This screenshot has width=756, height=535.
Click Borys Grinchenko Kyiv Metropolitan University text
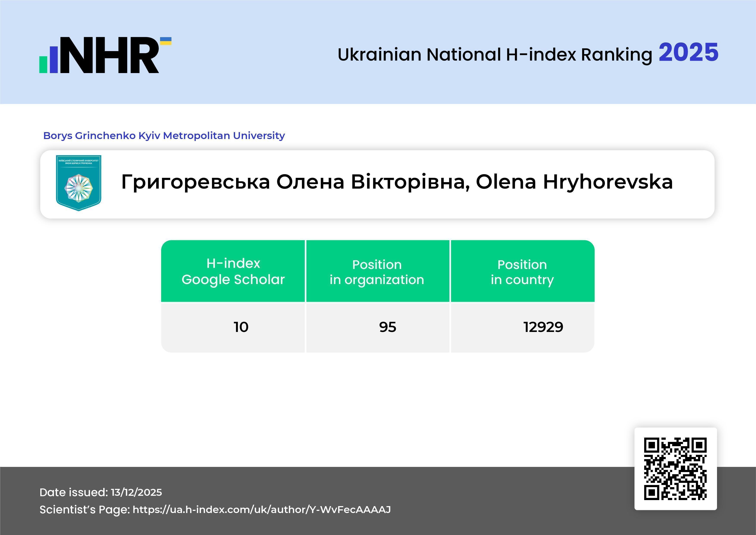coord(164,135)
